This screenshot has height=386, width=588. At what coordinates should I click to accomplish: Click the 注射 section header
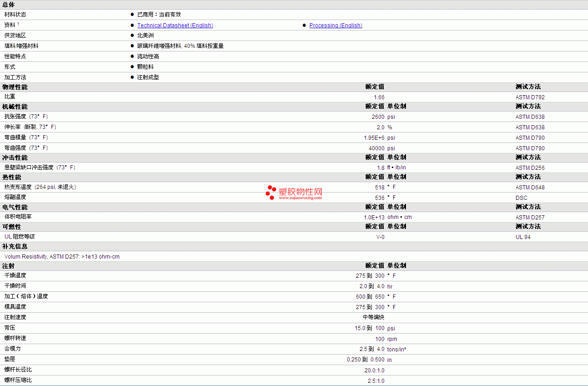tap(9, 266)
